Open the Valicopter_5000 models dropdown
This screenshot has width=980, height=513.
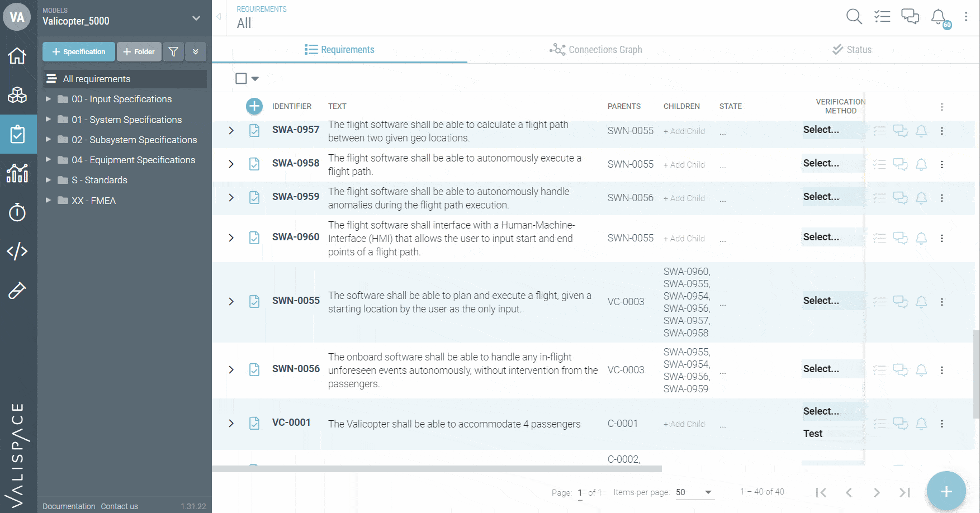point(195,18)
